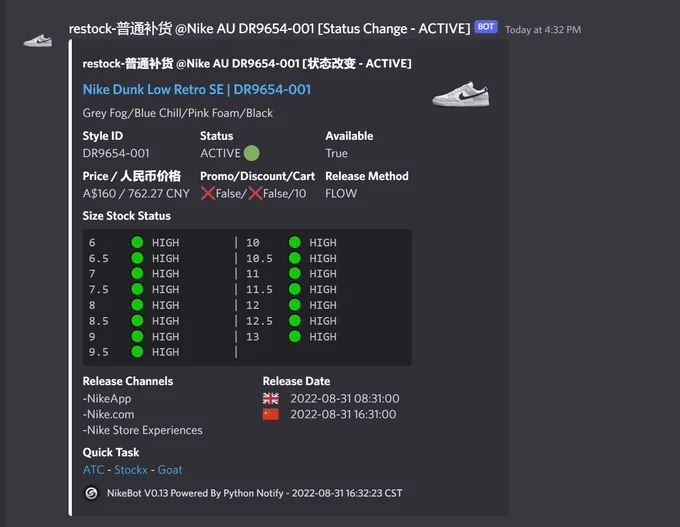Open Nike Dunk Low Retro SE title link

pos(196,89)
